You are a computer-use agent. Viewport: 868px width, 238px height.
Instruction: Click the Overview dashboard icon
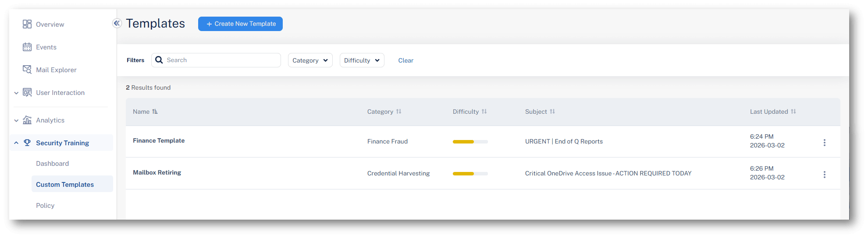click(27, 24)
